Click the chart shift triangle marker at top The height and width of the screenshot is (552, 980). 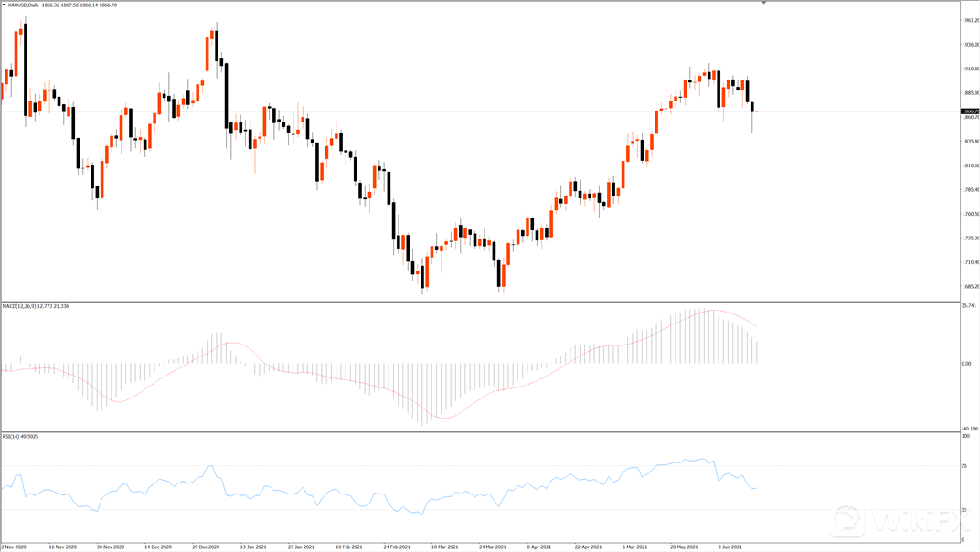(x=763, y=3)
